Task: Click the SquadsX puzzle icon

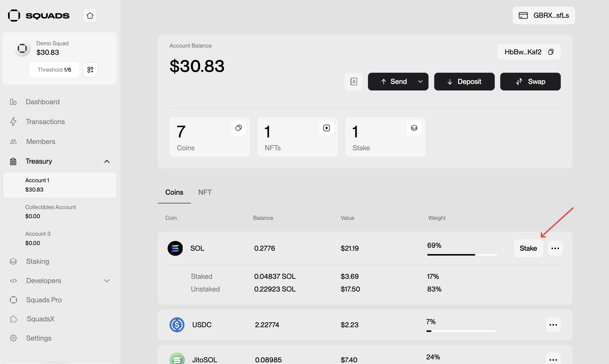Action: pyautogui.click(x=14, y=319)
